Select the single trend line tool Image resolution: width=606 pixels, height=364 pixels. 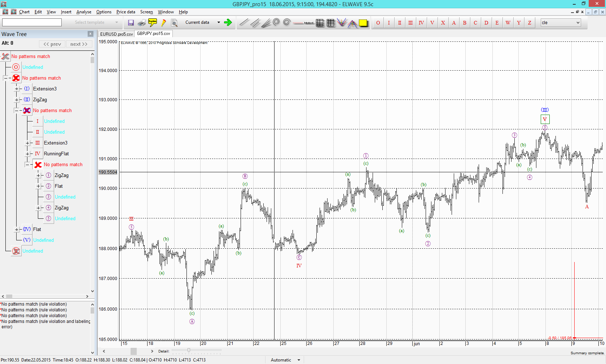click(x=244, y=23)
